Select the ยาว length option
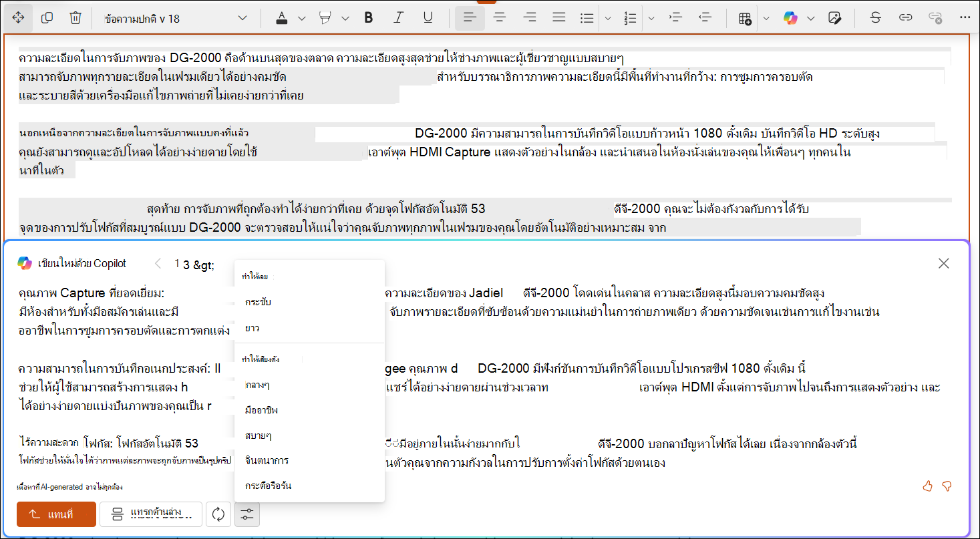The width and height of the screenshot is (980, 539). pos(309,328)
